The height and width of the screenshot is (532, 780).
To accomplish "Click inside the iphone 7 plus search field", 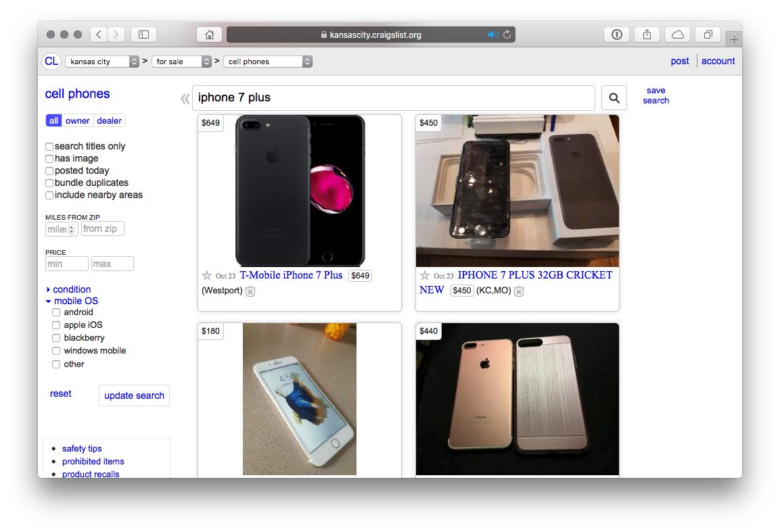I will click(x=392, y=97).
